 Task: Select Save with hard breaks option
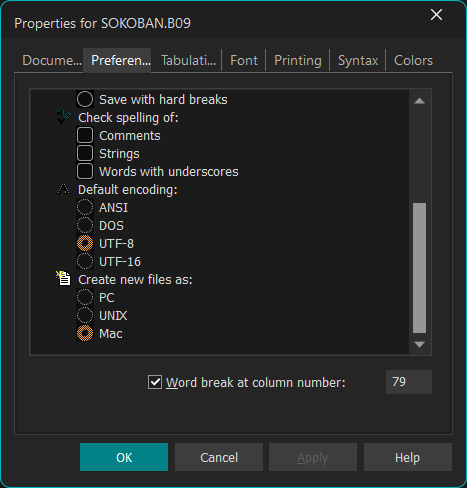click(x=85, y=99)
